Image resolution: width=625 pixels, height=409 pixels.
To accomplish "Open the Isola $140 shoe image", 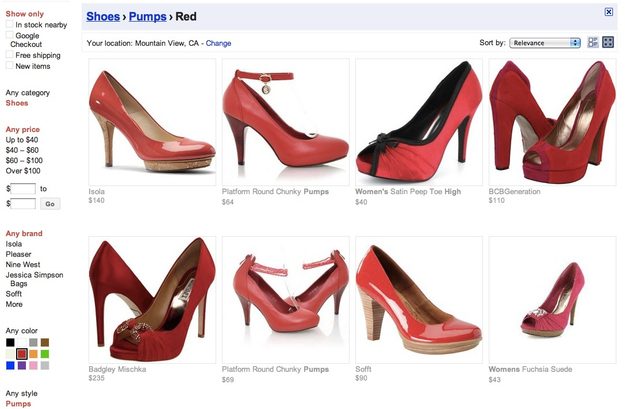I will pos(152,122).
